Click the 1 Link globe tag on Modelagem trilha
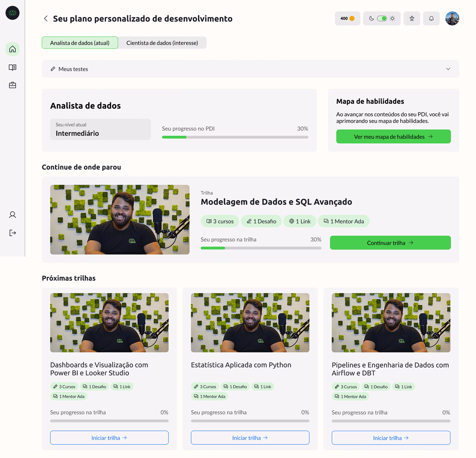This screenshot has width=476, height=458. tap(300, 221)
